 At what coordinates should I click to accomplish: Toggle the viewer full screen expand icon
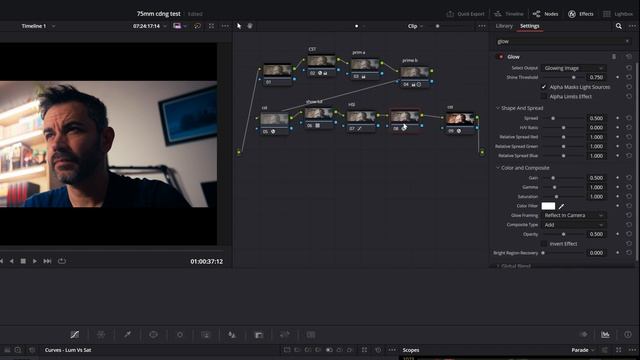(x=211, y=26)
